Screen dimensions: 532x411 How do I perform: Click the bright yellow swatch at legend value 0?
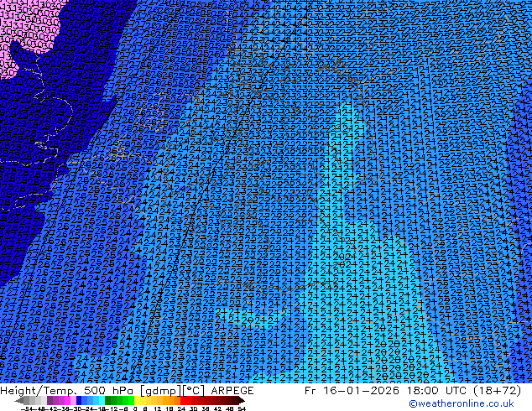pos(137,400)
